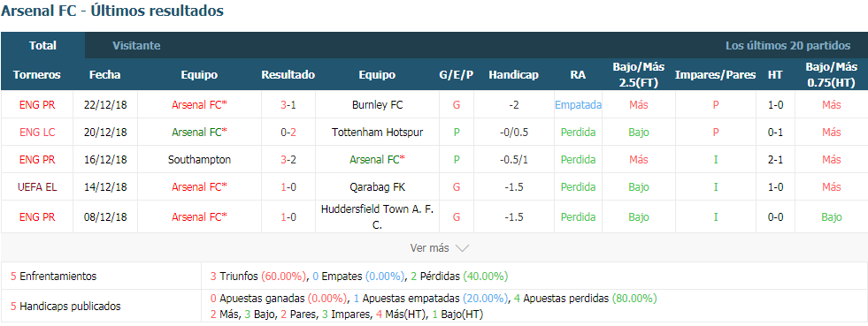The height and width of the screenshot is (326, 868).
Task: Switch to the Visitante tab
Action: tap(136, 46)
